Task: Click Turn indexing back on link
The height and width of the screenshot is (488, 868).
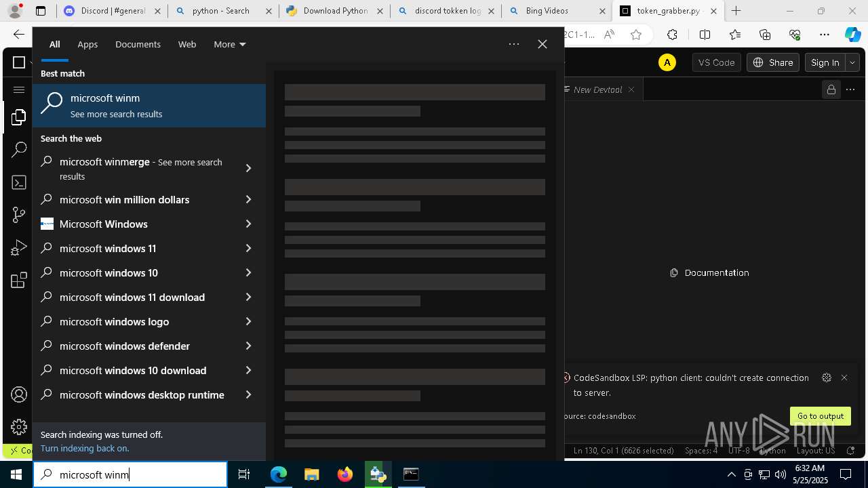Action: [85, 448]
